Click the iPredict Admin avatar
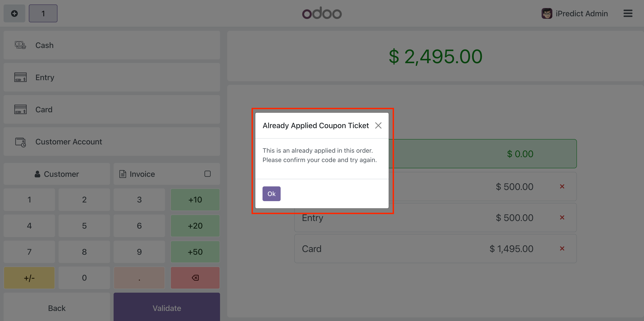This screenshot has height=321, width=644. pos(547,13)
